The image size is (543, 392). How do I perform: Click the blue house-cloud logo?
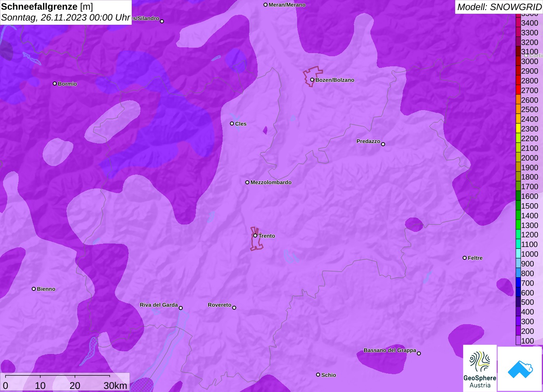pyautogui.click(x=520, y=369)
